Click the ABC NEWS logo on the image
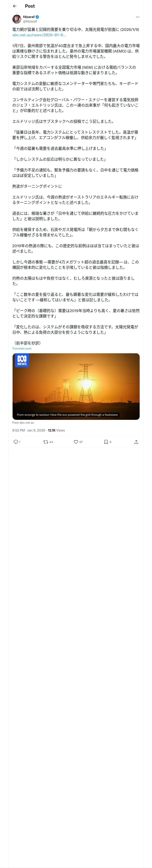152x868 pixels. 22,360
